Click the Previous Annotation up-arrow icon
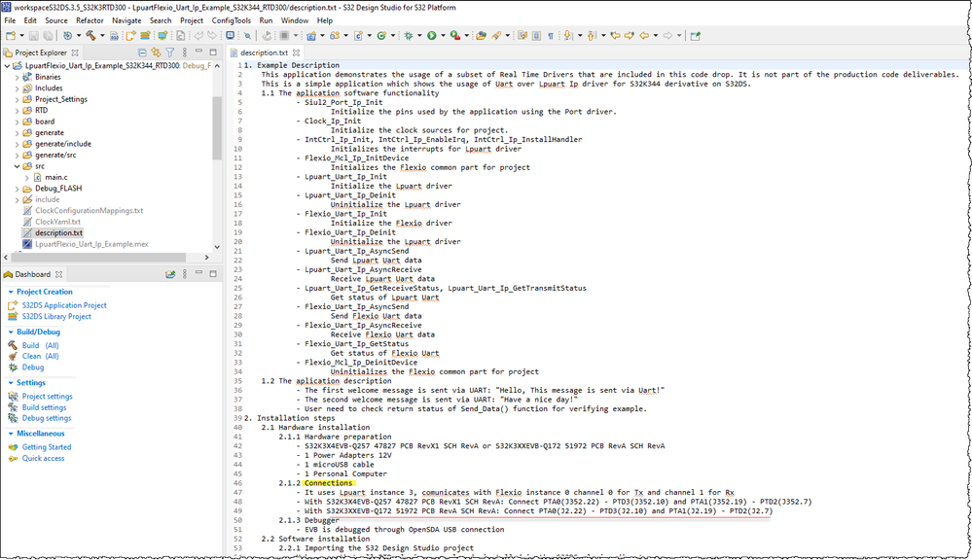 pos(592,36)
